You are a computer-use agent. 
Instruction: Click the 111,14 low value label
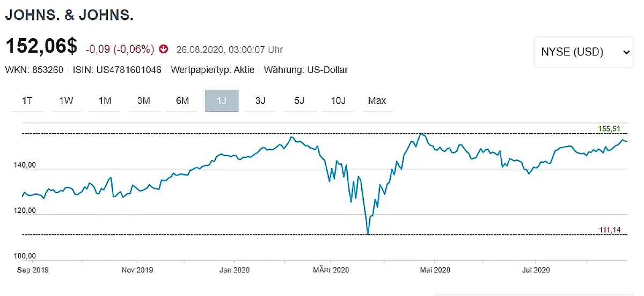tap(609, 230)
